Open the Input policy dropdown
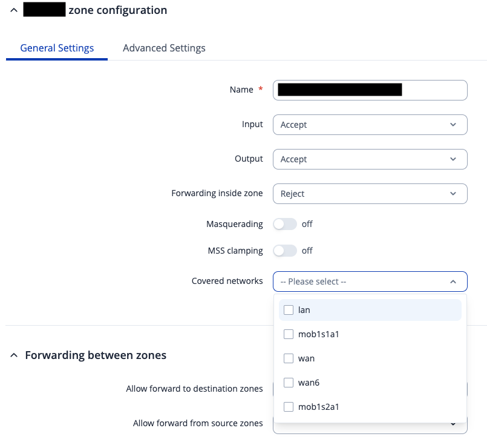 [370, 125]
